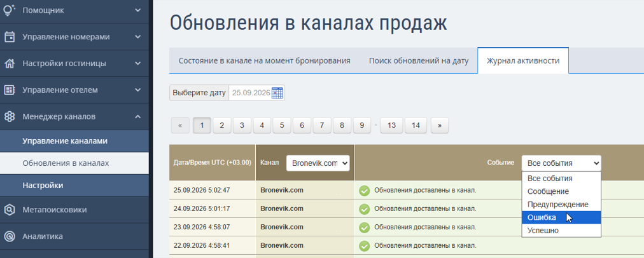Click the Менеджер каналов hub icon
The image size is (644, 258).
pyautogui.click(x=10, y=116)
